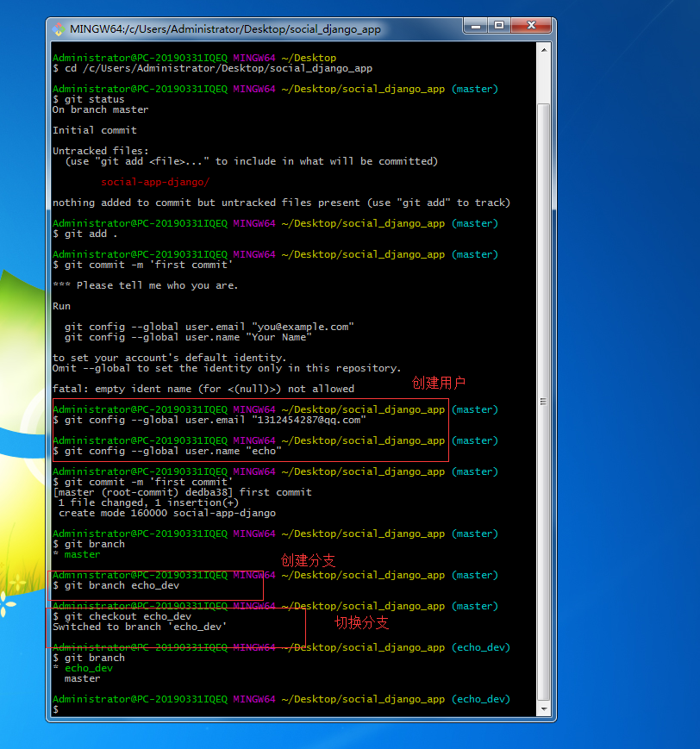Click the vertical scrollbar thumb grip
The width and height of the screenshot is (700, 749).
[x=543, y=402]
